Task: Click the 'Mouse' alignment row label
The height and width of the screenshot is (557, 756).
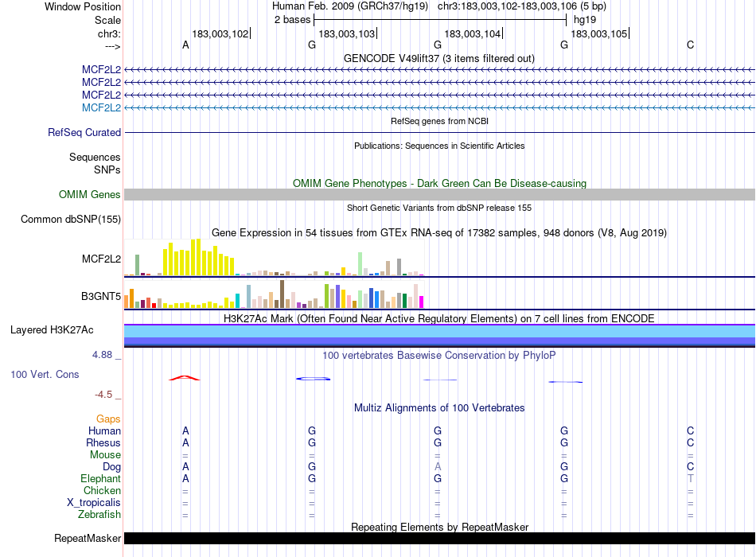Action: click(x=105, y=455)
